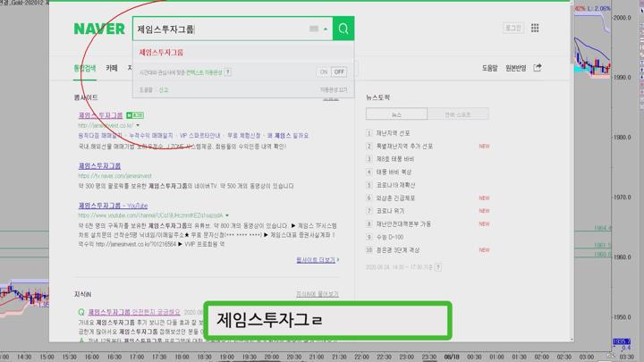Click the 1990.0 price label on chart axis

tap(622, 78)
